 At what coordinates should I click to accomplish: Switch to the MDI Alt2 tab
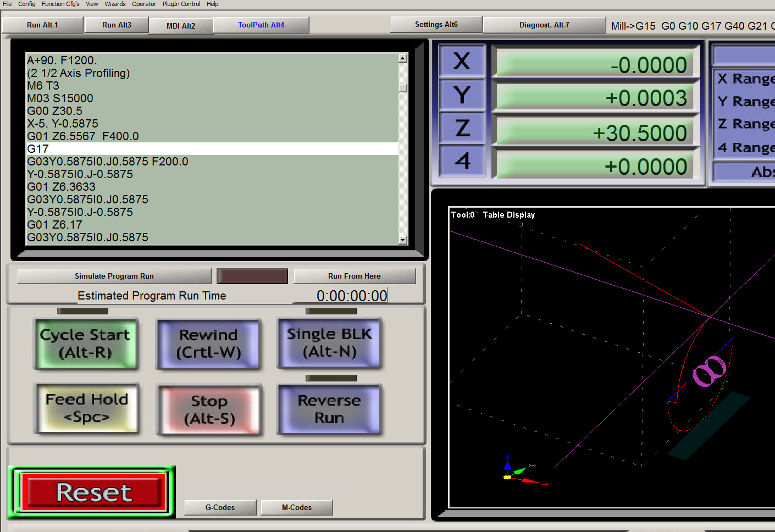[x=180, y=26]
